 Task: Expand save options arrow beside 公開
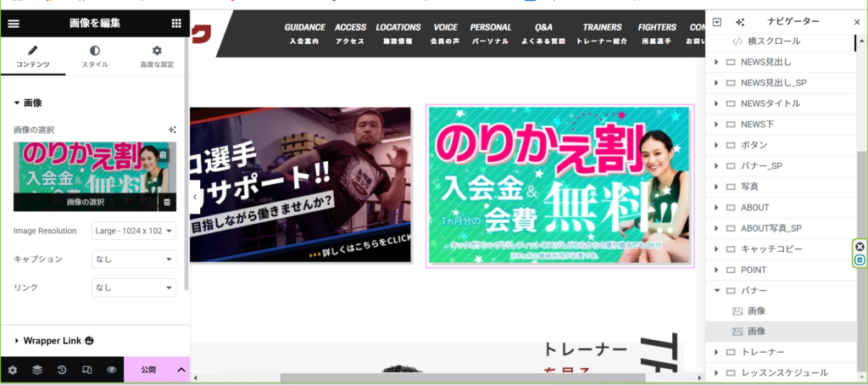(181, 370)
